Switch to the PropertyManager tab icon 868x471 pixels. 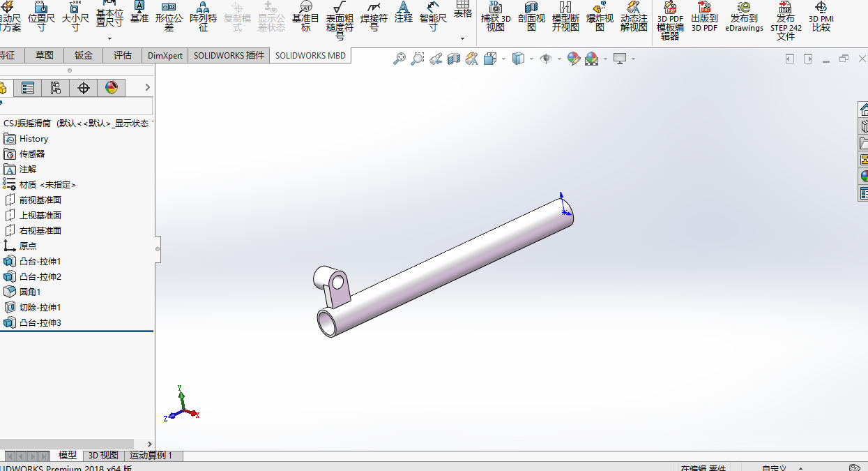(x=28, y=87)
